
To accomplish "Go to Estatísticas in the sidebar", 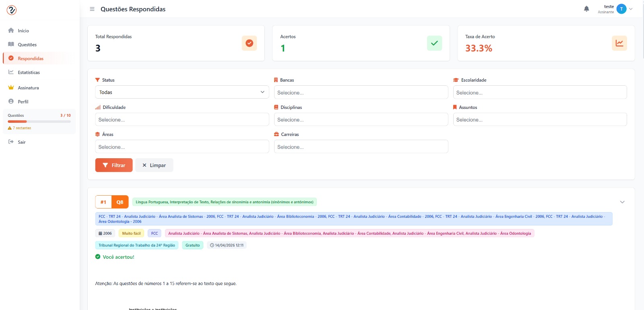I will (x=29, y=72).
